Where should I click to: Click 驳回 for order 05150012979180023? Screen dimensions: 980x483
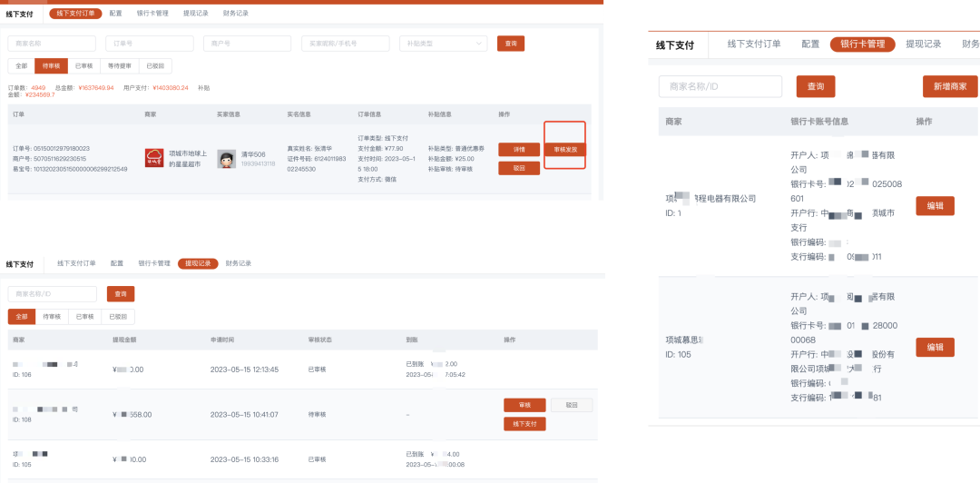click(x=519, y=168)
